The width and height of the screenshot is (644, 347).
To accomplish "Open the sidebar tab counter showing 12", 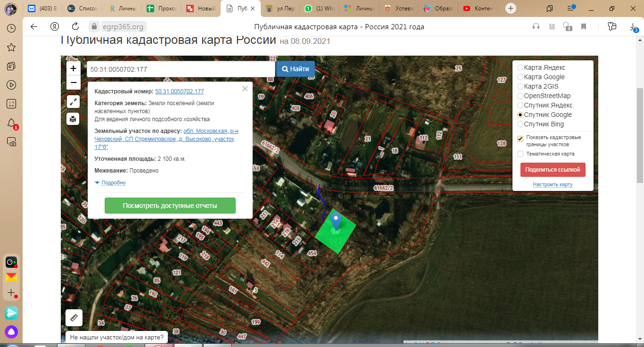I will pos(11,104).
